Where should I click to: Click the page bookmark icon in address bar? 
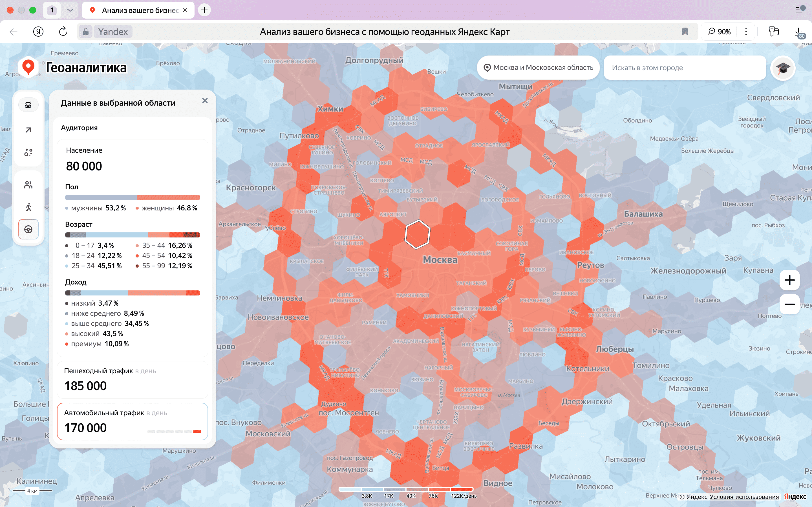click(685, 32)
